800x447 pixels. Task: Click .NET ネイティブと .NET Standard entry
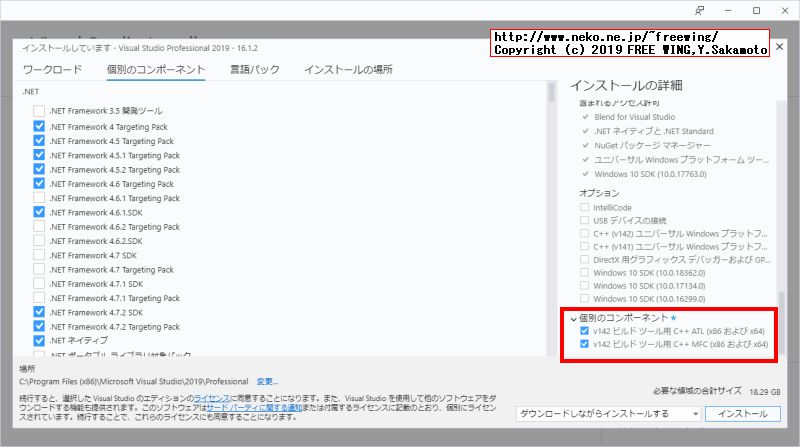pyautogui.click(x=654, y=131)
